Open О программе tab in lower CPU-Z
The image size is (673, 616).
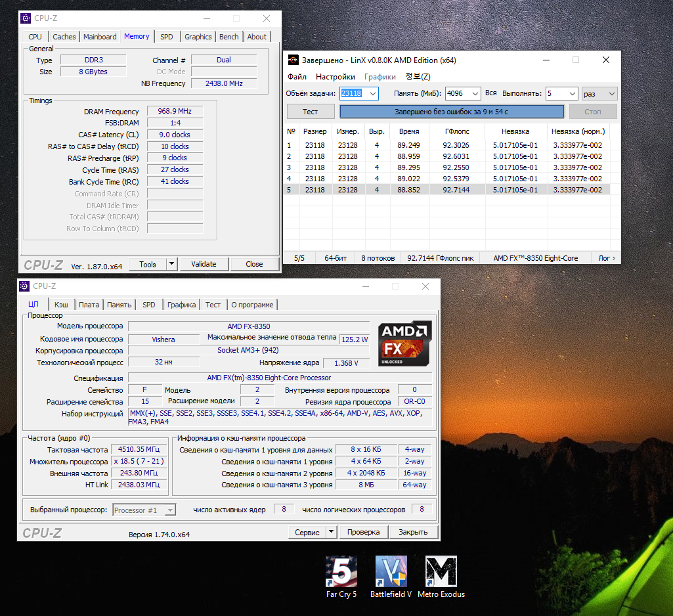click(x=252, y=305)
